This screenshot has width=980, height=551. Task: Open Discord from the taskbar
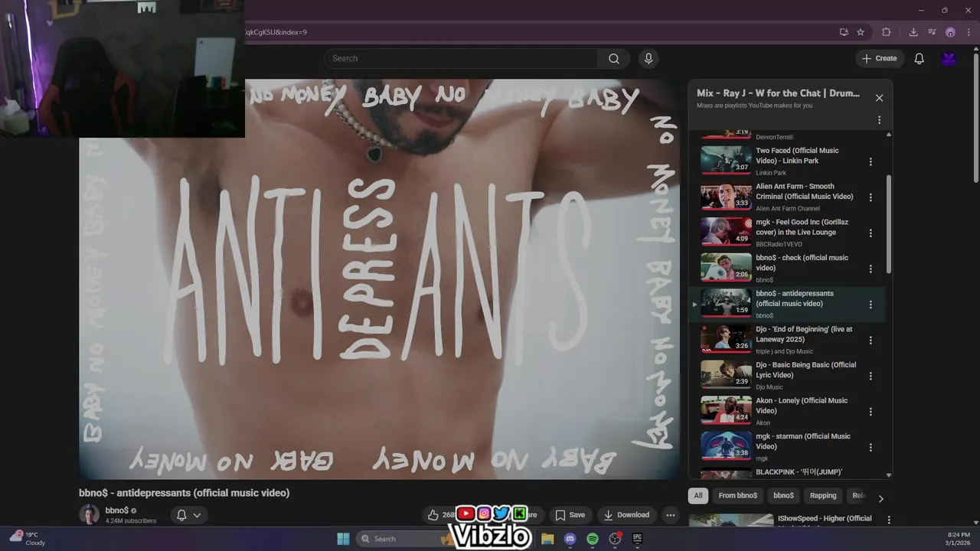[x=570, y=539]
